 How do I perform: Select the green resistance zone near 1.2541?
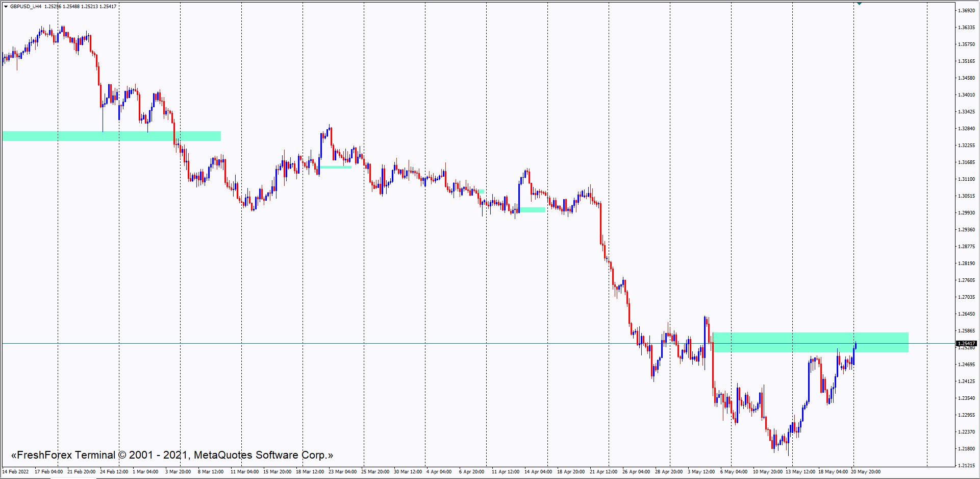point(810,342)
